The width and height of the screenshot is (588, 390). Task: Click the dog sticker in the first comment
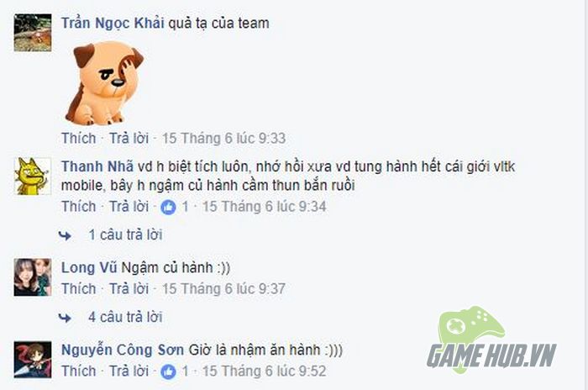pyautogui.click(x=104, y=83)
